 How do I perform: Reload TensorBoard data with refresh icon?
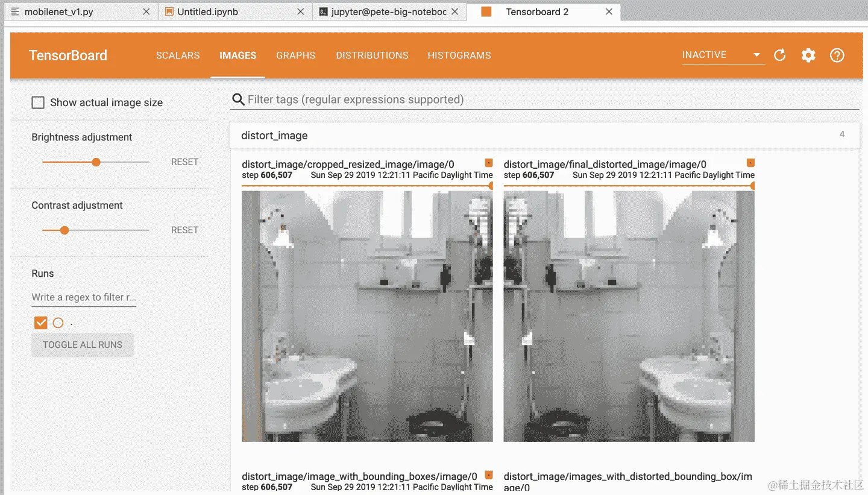[780, 55]
